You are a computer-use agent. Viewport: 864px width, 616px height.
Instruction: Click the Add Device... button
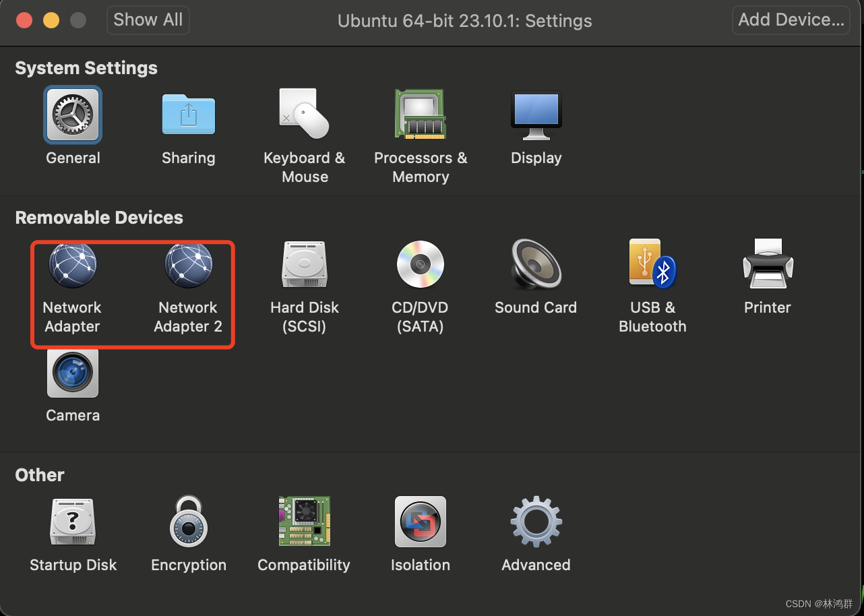point(791,20)
